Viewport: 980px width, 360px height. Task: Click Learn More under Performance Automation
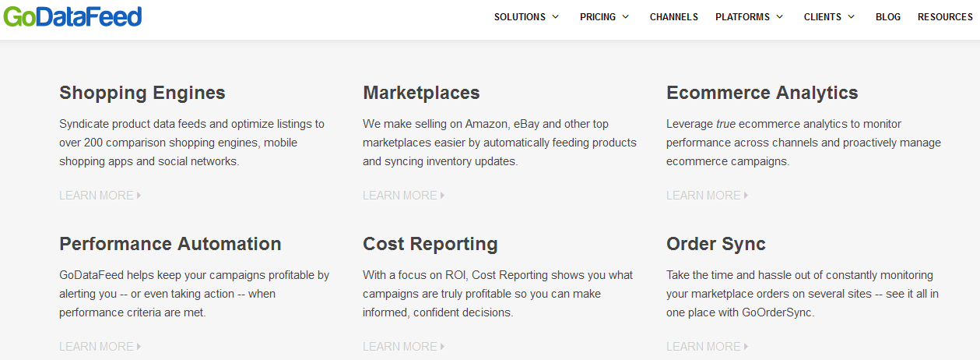point(100,347)
